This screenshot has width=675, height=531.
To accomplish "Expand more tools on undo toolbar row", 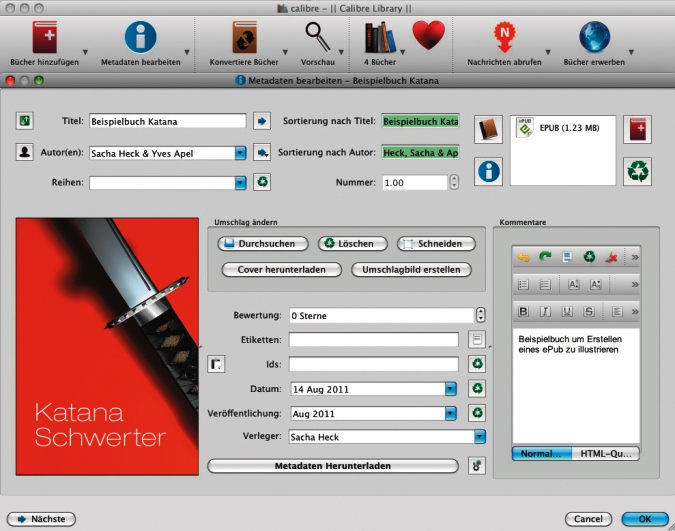I will click(x=635, y=258).
